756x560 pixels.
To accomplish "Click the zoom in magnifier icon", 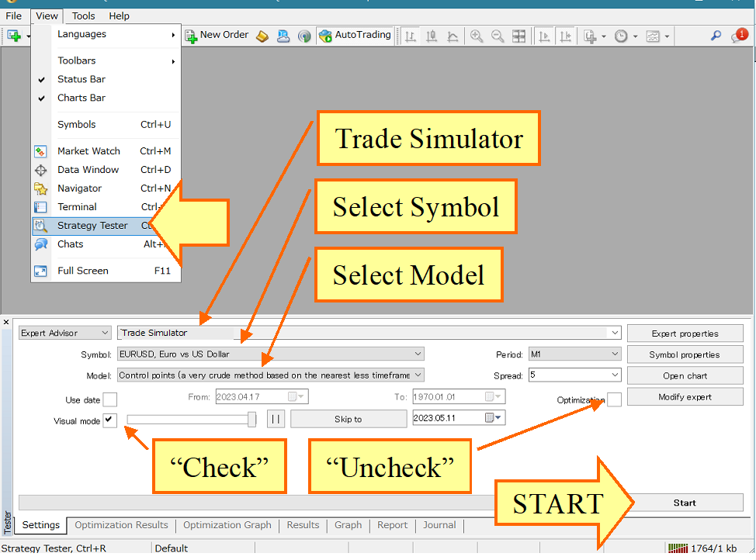I will (x=476, y=36).
